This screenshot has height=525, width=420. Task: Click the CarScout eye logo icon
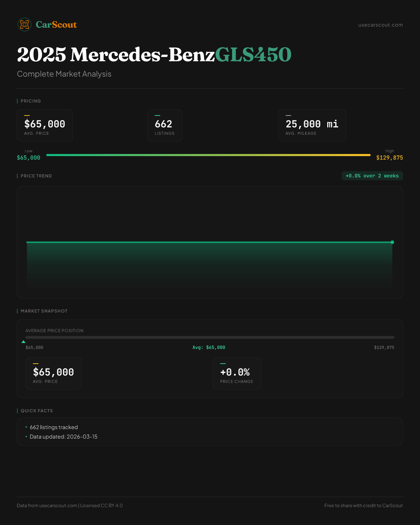(x=24, y=24)
